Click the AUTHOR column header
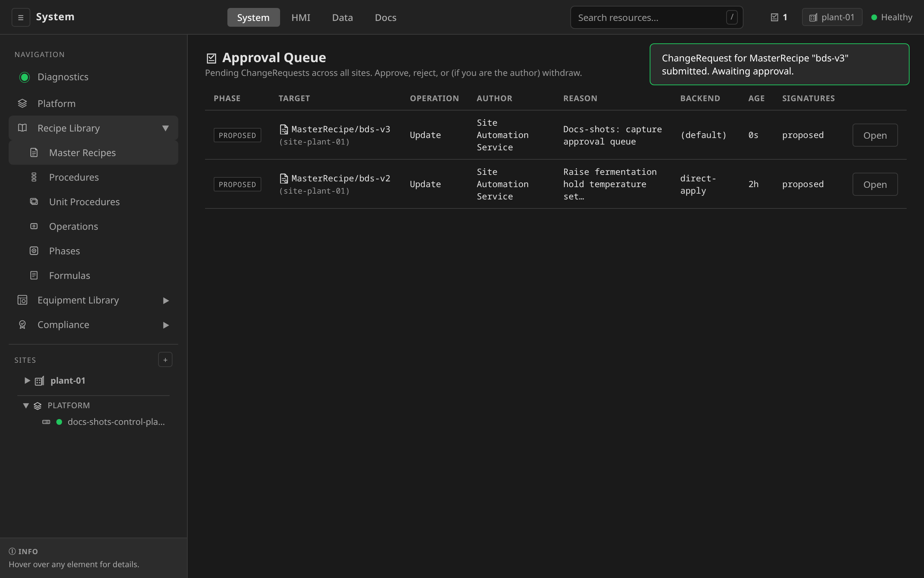Viewport: 924px width, 578px height. (x=494, y=98)
